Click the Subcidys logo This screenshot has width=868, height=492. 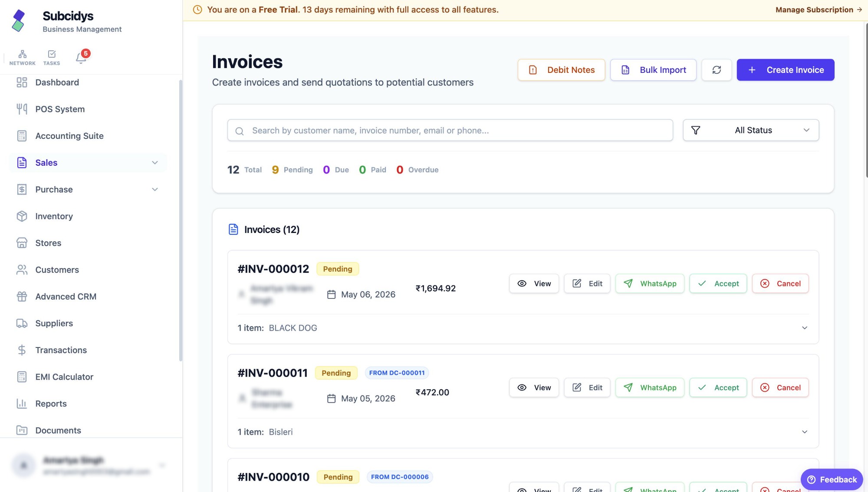[x=18, y=21]
